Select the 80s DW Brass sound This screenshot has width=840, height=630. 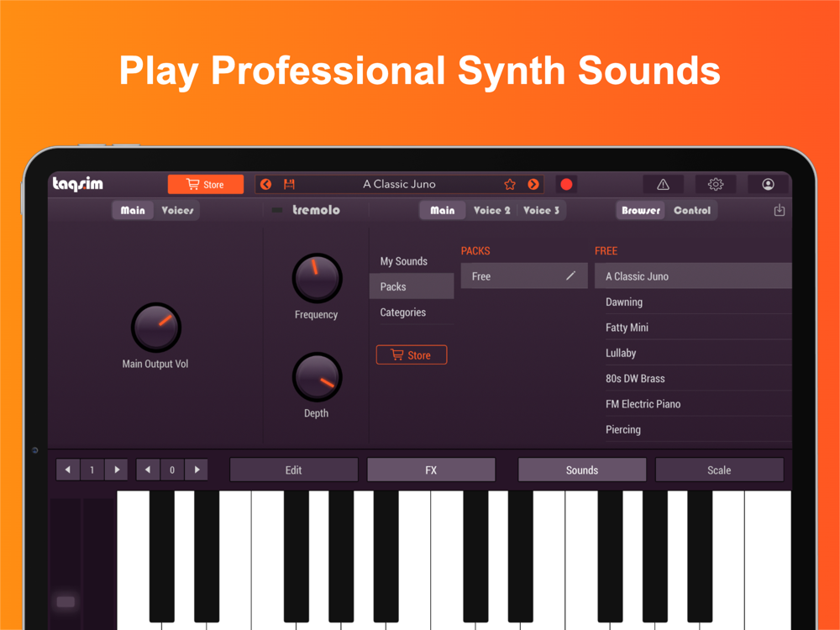coord(693,378)
